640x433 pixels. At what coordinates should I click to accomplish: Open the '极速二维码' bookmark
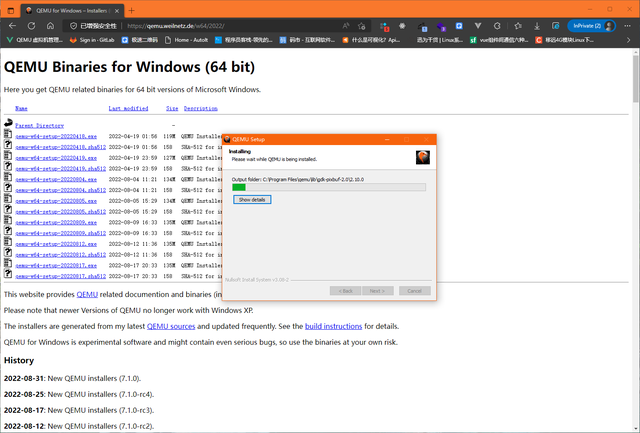(x=140, y=40)
